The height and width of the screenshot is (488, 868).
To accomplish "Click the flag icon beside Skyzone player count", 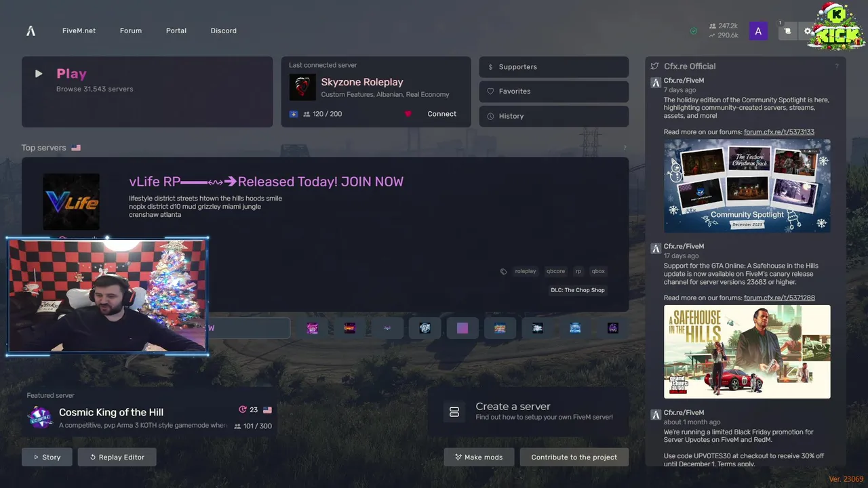I will 294,114.
